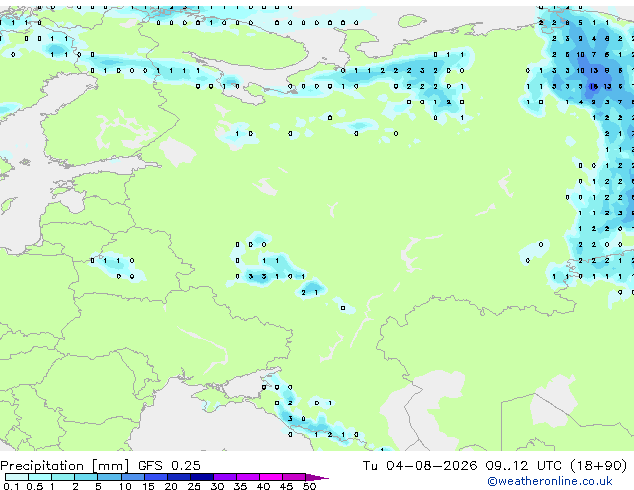Click the '35' legend scale label

click(240, 486)
